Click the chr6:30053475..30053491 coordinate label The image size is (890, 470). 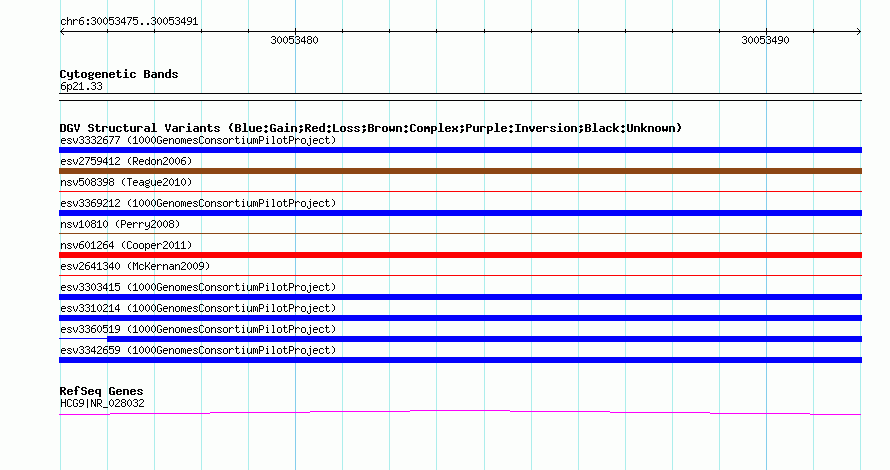[x=129, y=22]
